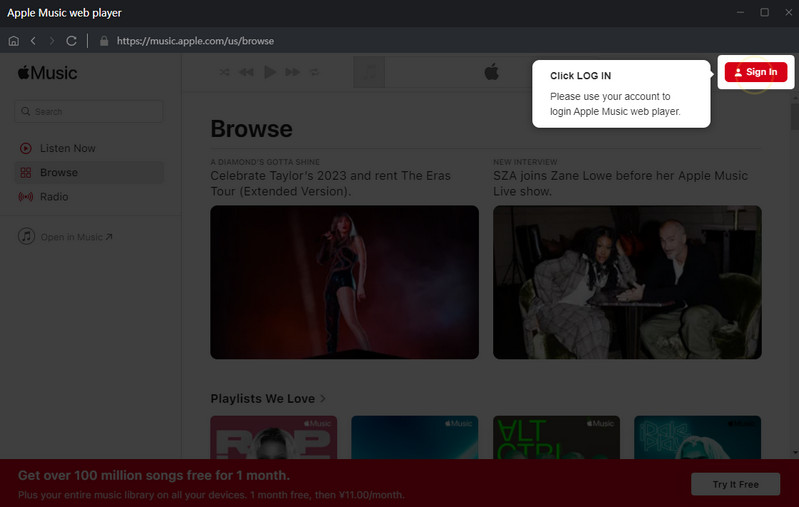Go forward with the right arrow
The image size is (799, 507).
coord(51,41)
